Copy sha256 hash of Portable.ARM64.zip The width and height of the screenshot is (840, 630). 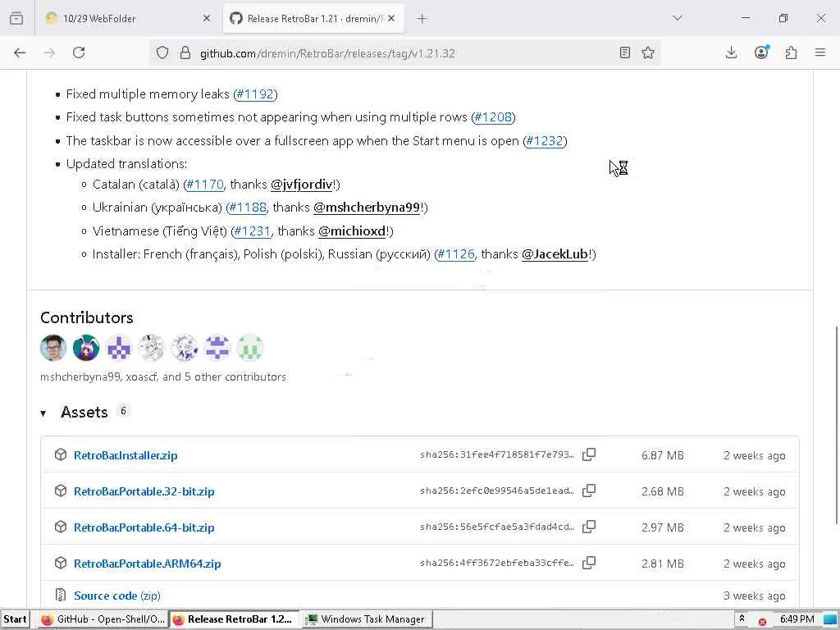point(589,563)
